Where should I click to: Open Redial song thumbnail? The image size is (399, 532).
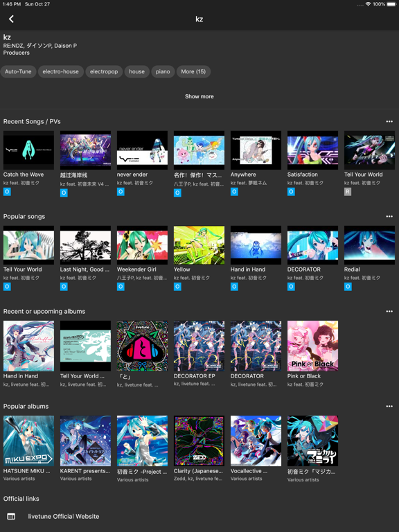pyautogui.click(x=369, y=245)
